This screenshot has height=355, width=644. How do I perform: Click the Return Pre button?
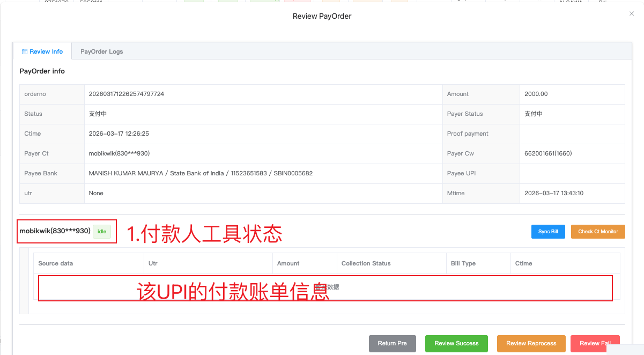pos(392,344)
